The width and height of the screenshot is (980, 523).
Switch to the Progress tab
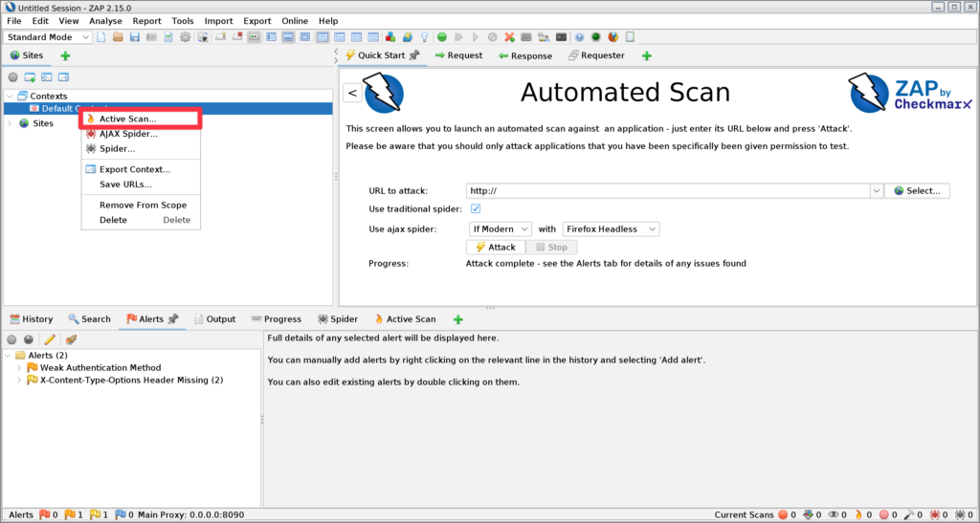pos(277,319)
